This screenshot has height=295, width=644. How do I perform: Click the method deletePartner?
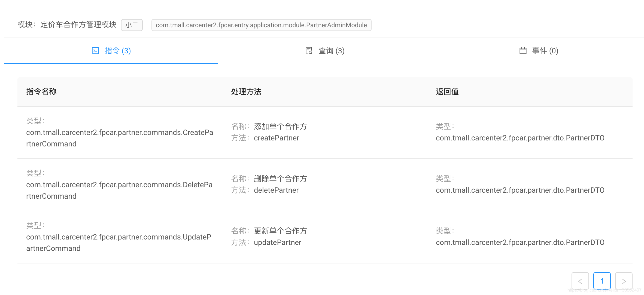276,190
